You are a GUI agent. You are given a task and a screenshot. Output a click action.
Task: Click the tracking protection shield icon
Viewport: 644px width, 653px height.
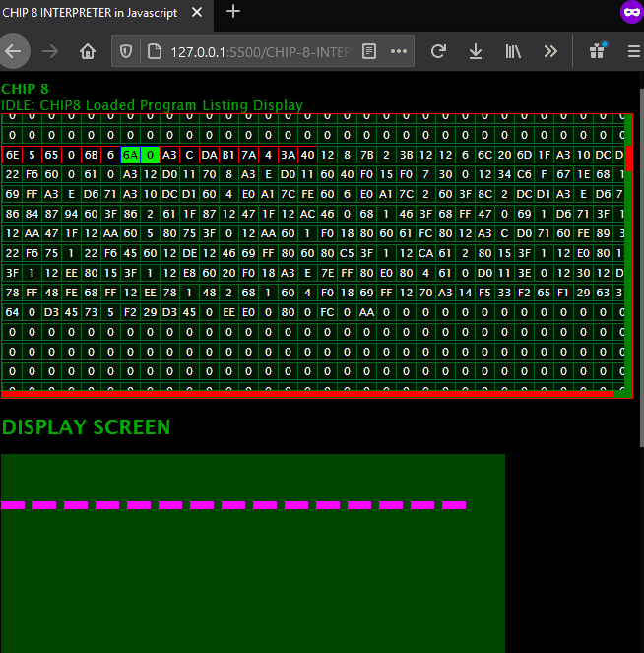pos(126,51)
